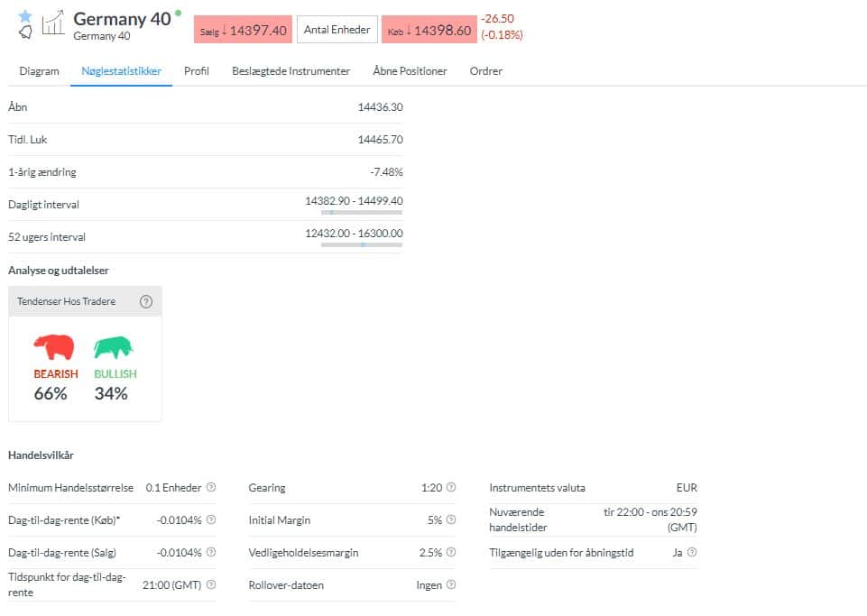Go to the Åbne Positioner tab
Screen dimensions: 867x616
coord(410,71)
